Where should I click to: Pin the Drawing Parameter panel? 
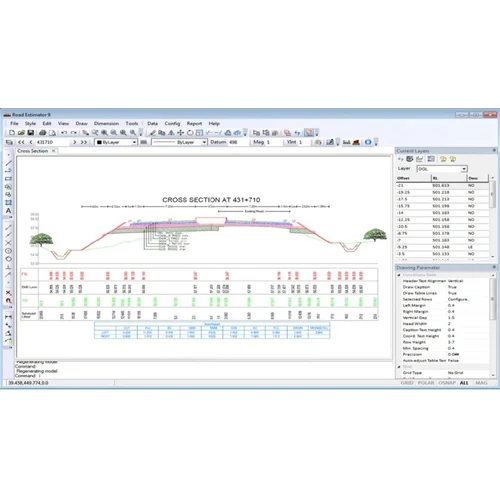coord(494,267)
